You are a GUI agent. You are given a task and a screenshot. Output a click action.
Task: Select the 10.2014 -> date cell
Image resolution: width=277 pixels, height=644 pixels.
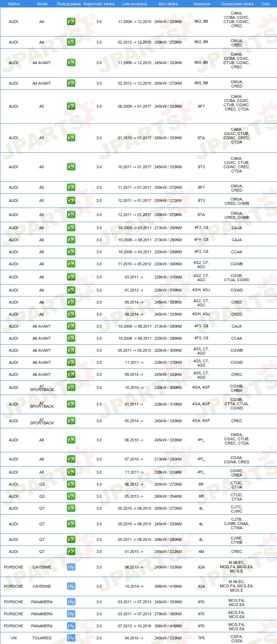pyautogui.click(x=134, y=586)
